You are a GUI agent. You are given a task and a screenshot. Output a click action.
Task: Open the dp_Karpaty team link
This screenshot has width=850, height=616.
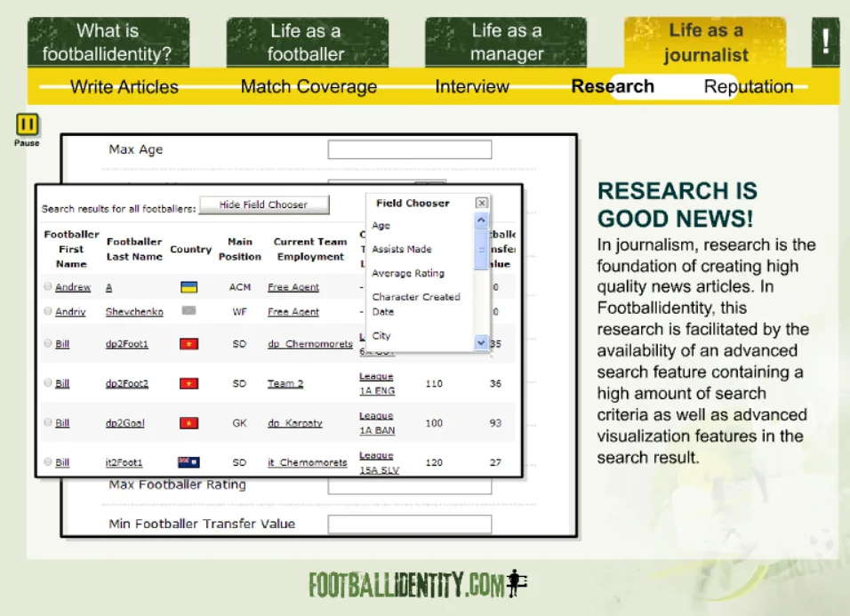[295, 423]
